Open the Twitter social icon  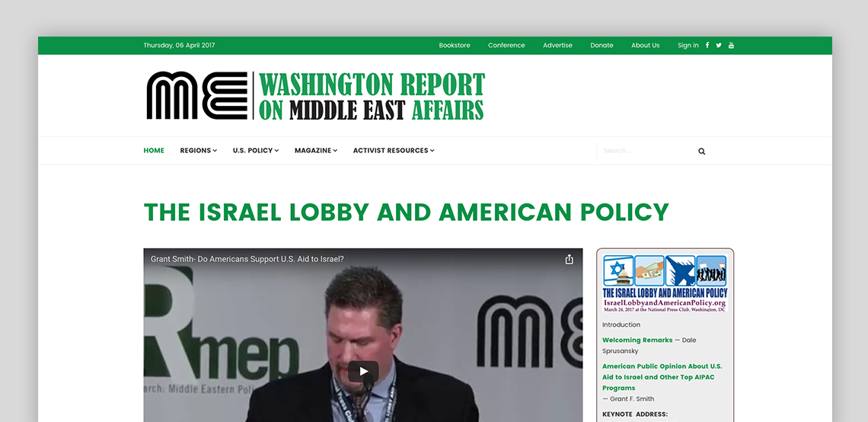(x=719, y=46)
